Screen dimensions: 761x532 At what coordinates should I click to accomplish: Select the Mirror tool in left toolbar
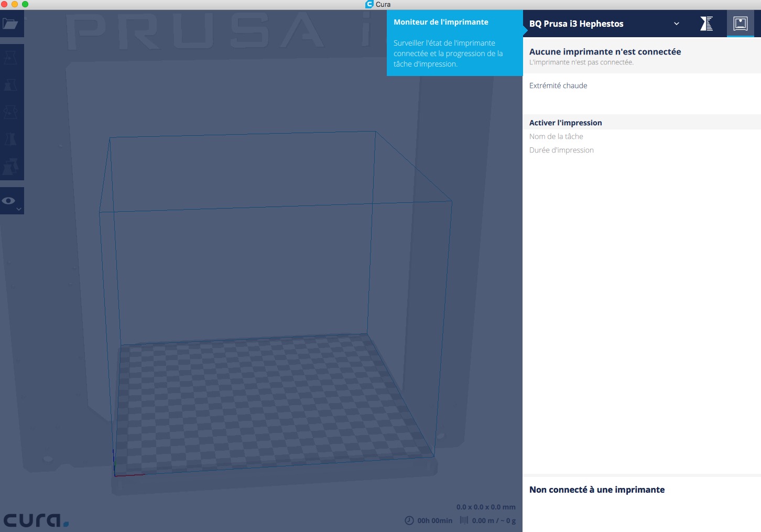click(x=10, y=139)
